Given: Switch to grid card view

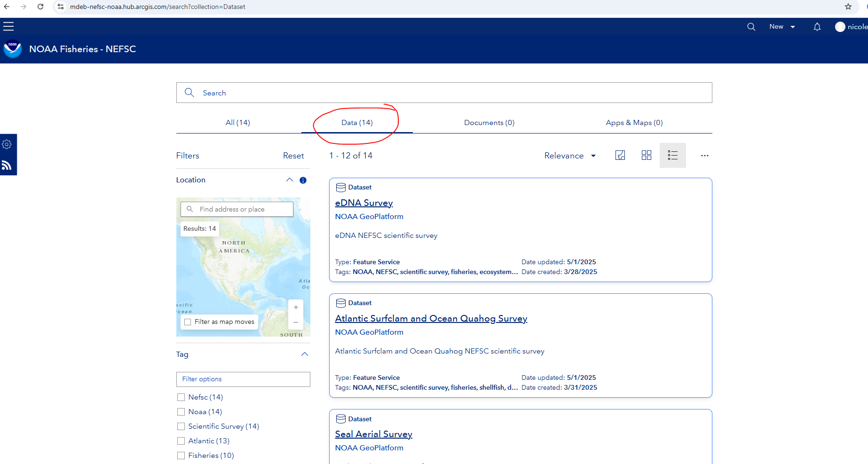Looking at the screenshot, I should (647, 156).
